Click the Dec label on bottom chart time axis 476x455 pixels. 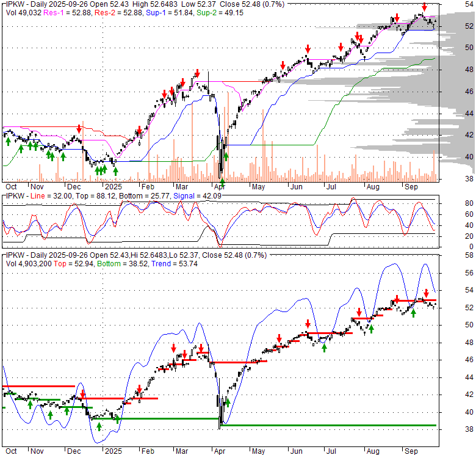pos(74,451)
